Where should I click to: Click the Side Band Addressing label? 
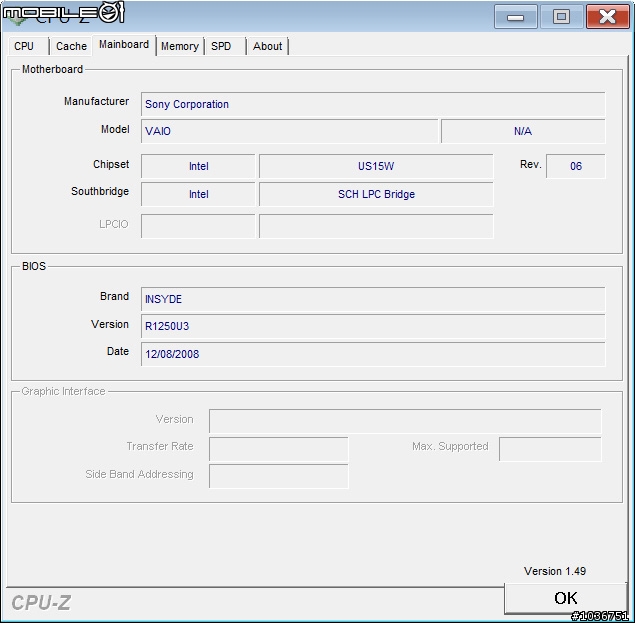[139, 474]
